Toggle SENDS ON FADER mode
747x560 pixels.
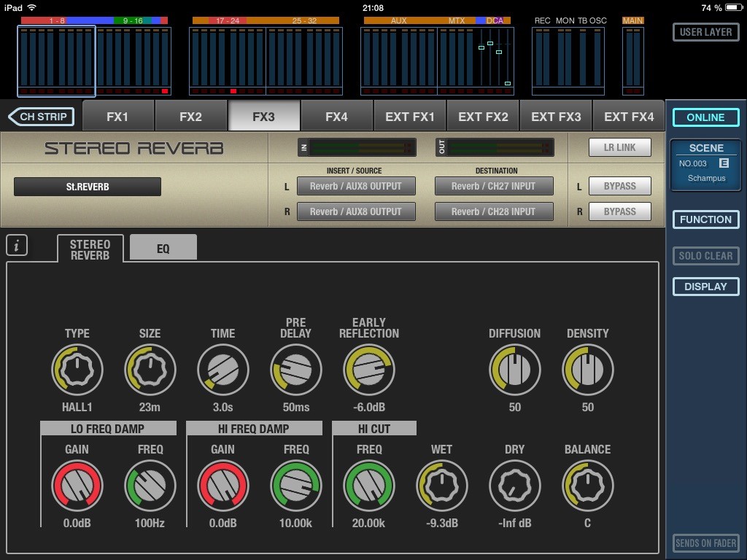[706, 542]
